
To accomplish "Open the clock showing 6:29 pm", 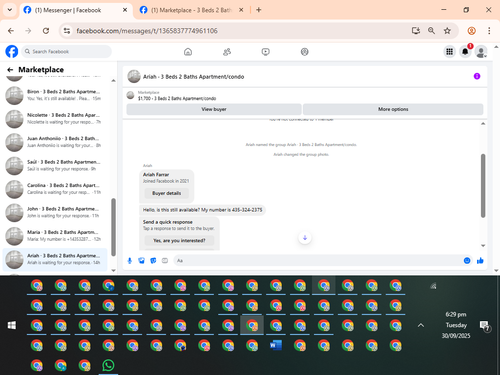I will pyautogui.click(x=456, y=325).
